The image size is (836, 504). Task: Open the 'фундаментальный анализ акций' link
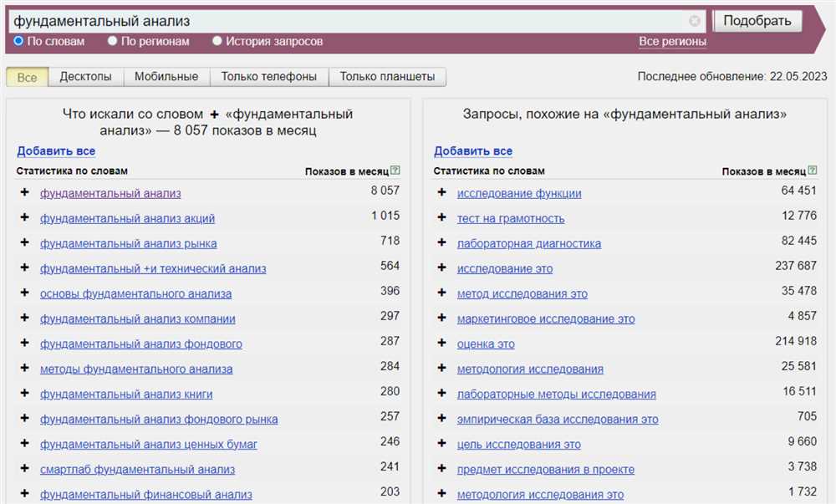point(127,218)
